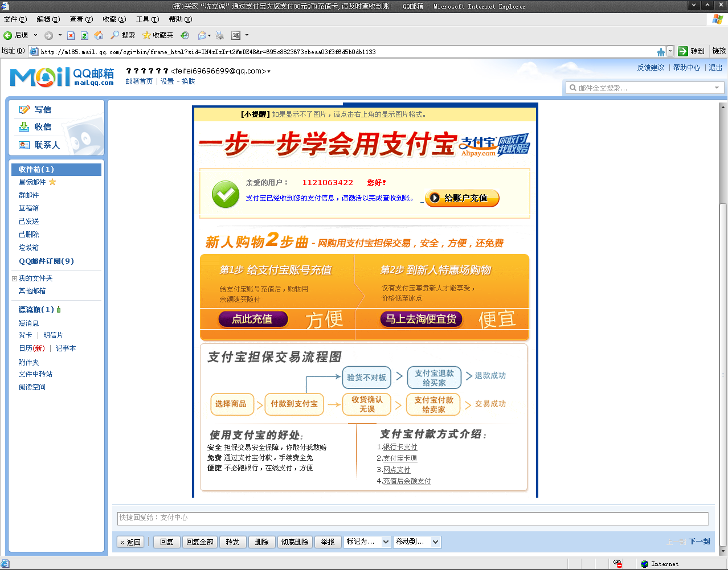Click the browser address URL field
Screen dimensions: 728x570
pos(346,51)
